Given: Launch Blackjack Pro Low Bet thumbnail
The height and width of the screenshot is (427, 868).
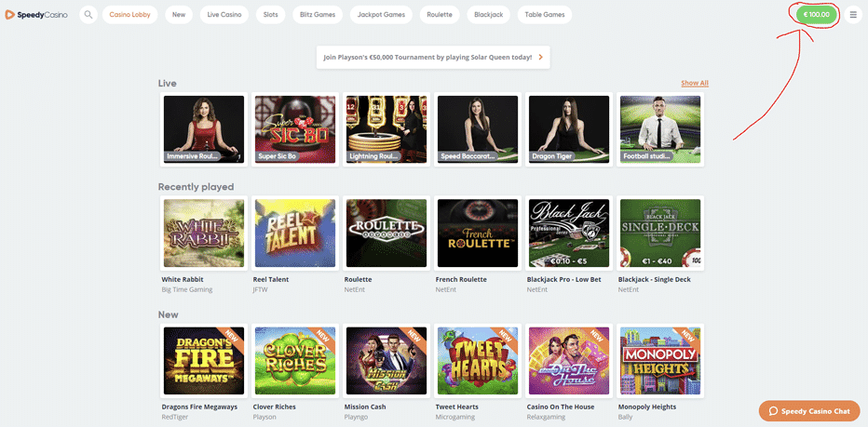Looking at the screenshot, I should 569,233.
